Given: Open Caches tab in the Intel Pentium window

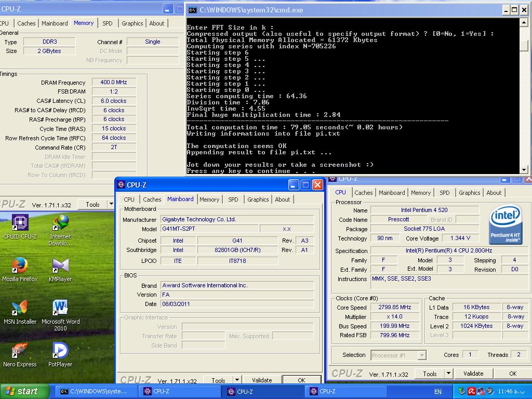Looking at the screenshot, I should (363, 193).
